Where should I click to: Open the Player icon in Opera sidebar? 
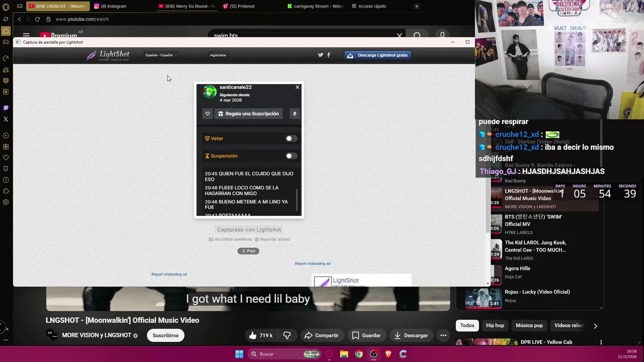pos(6,136)
